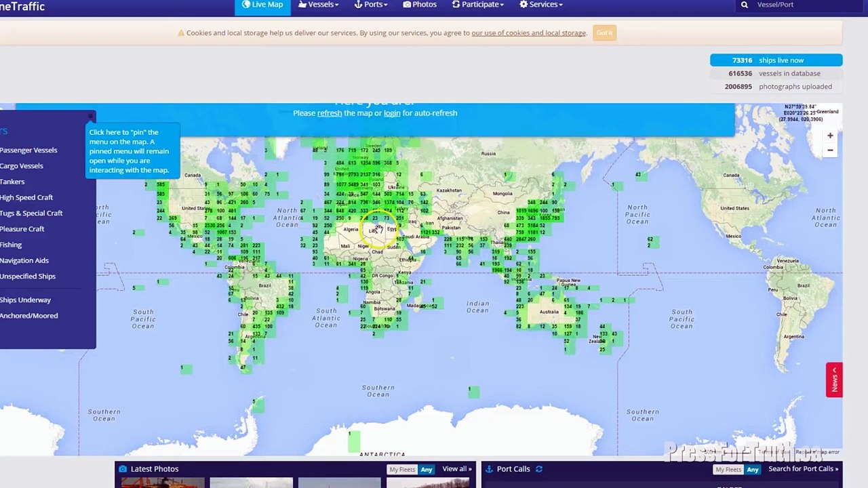This screenshot has height=488, width=868.
Task: Select My Fleets in Port Calls
Action: click(x=728, y=470)
